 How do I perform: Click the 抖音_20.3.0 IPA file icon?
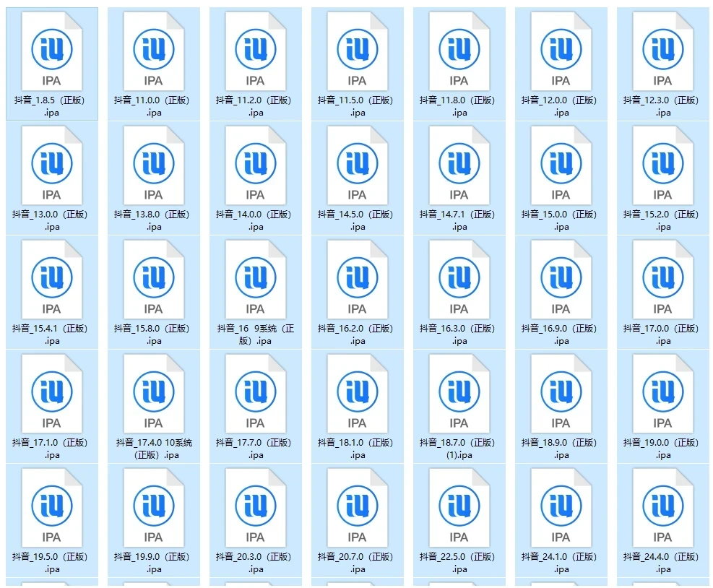tap(256, 508)
